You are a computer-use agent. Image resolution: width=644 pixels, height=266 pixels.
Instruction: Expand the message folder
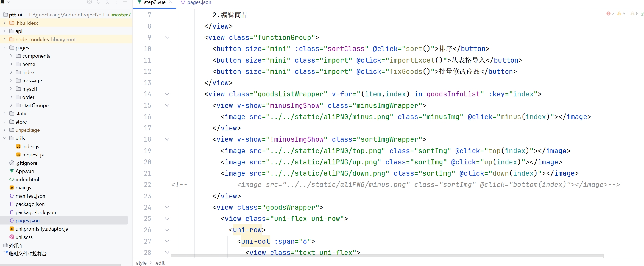[x=11, y=80]
